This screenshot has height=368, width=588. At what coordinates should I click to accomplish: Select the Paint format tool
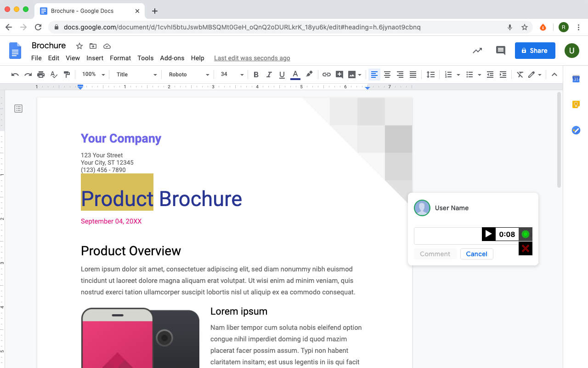pyautogui.click(x=67, y=75)
